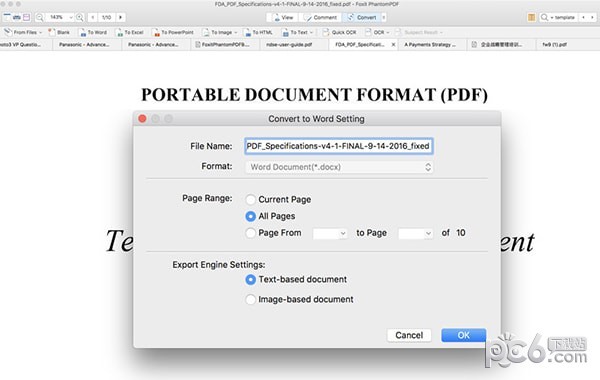
Task: Go to previous page arrow beside 1/10
Action: (x=93, y=17)
